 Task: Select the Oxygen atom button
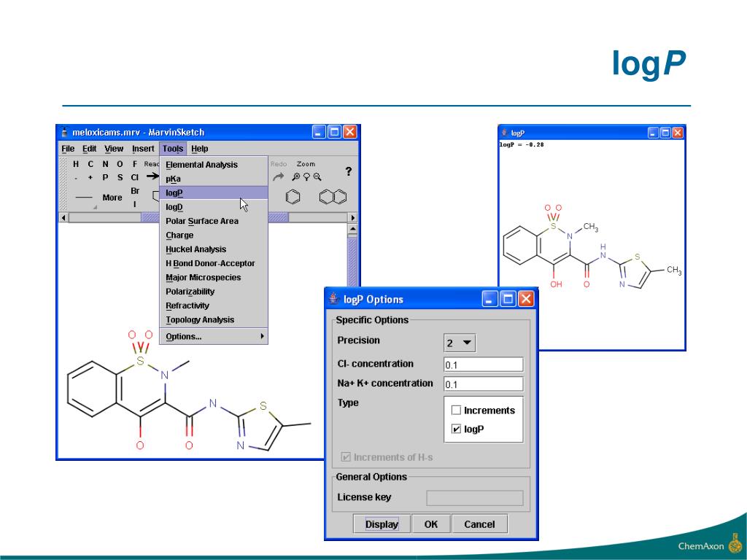pyautogui.click(x=120, y=164)
